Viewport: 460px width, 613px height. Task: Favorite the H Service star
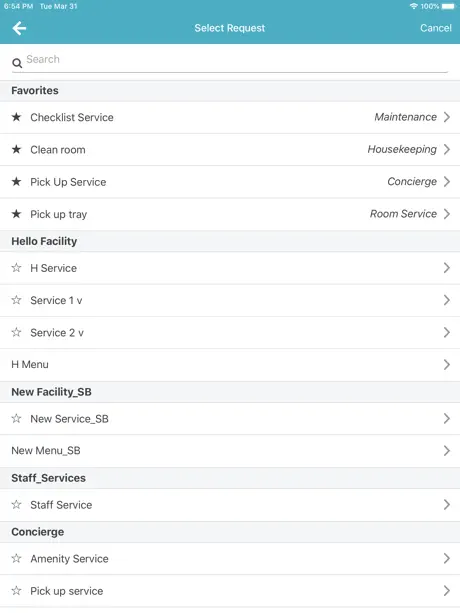coord(16,268)
